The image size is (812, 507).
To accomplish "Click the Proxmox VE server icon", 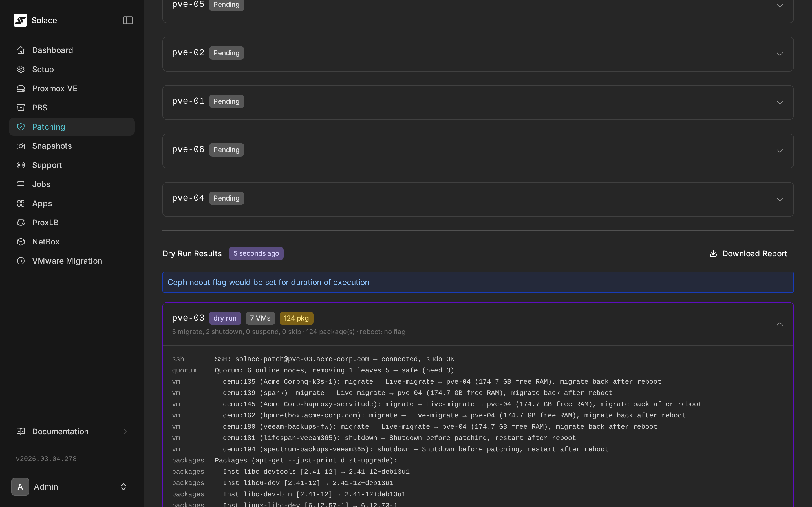I will point(21,88).
